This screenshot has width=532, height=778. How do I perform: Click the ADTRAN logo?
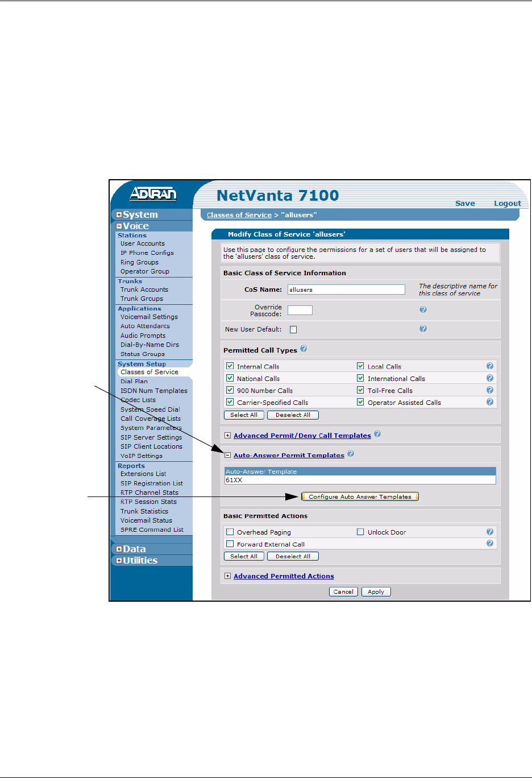tap(153, 194)
